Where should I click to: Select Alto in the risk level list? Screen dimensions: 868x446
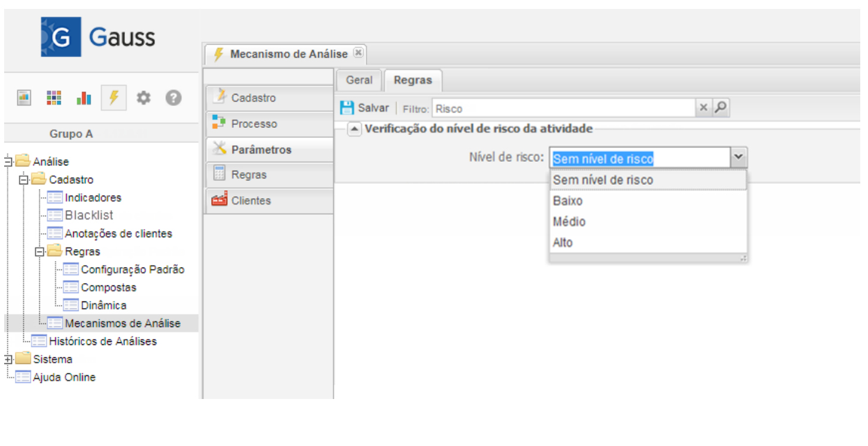[563, 243]
